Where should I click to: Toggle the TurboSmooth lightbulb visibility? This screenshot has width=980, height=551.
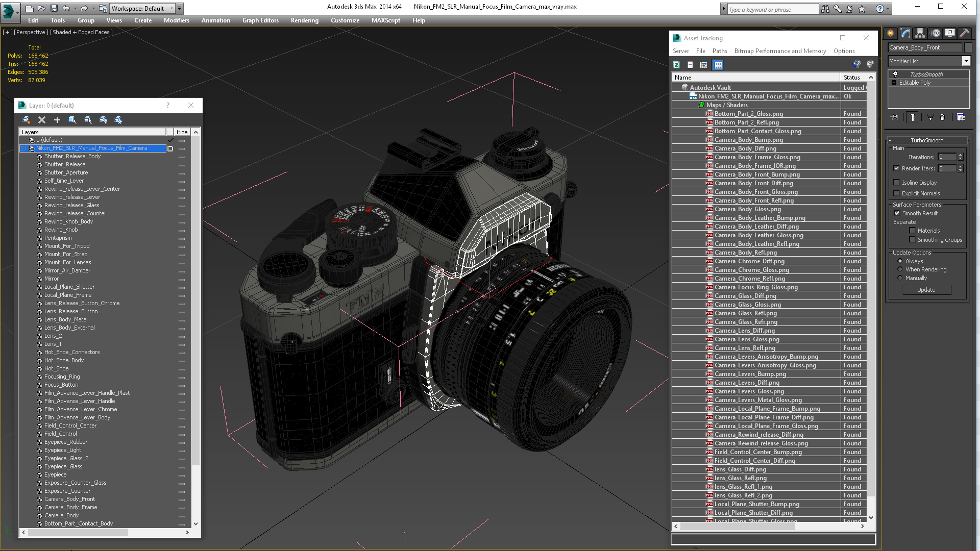895,74
